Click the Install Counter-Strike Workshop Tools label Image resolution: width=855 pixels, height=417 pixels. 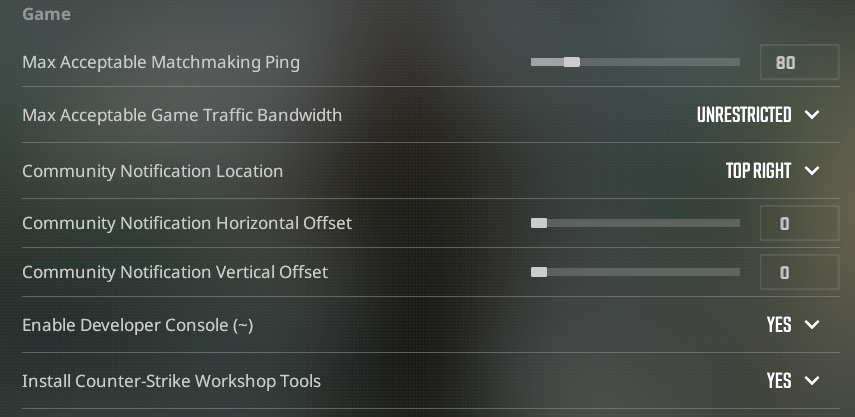171,381
